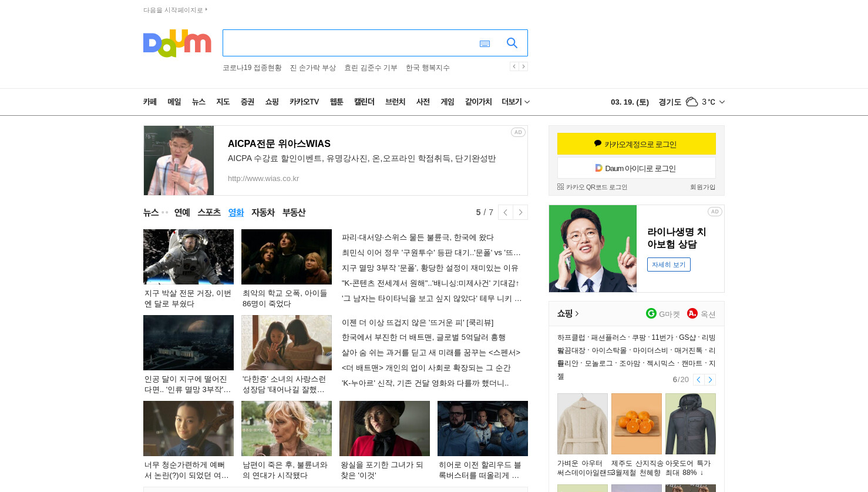Image resolution: width=868 pixels, height=492 pixels.
Task: Click the magnifier search icon
Action: click(x=512, y=43)
